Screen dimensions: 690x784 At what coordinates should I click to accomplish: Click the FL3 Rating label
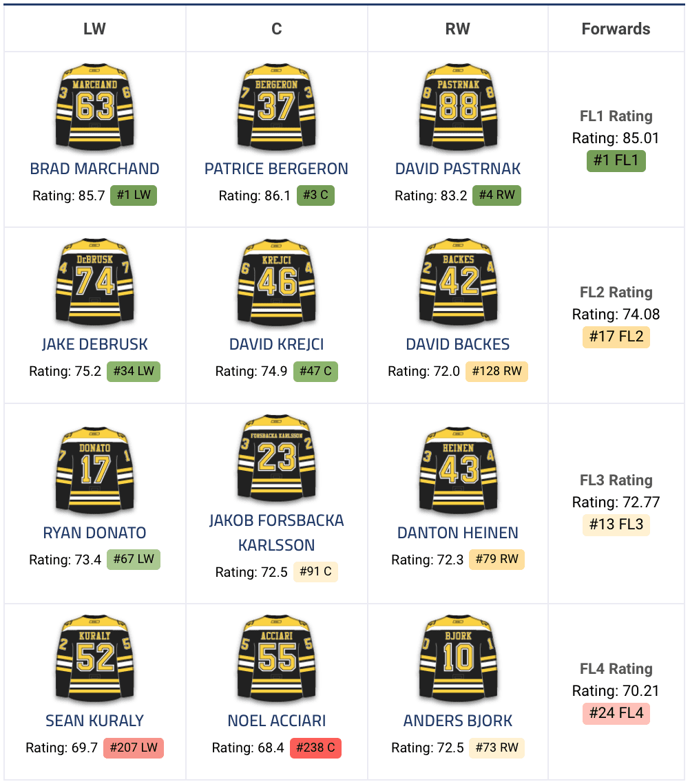click(x=616, y=480)
